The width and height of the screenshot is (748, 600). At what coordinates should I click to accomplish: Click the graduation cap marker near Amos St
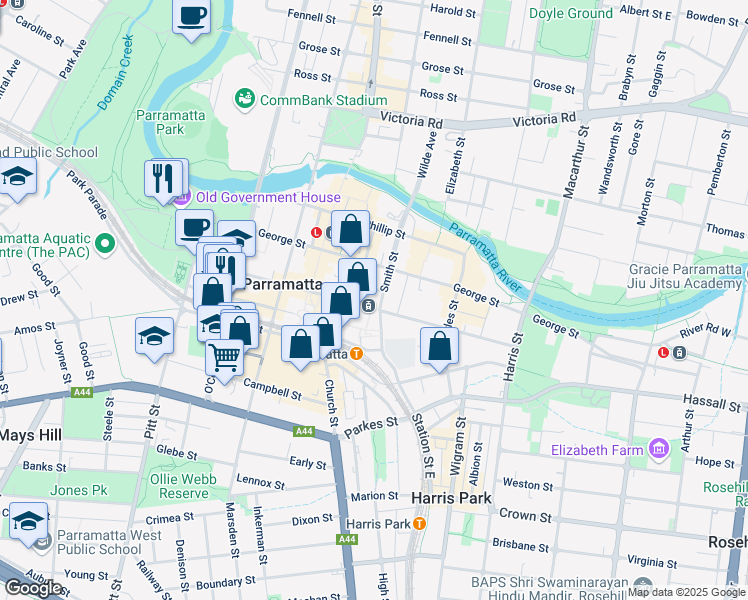point(154,337)
